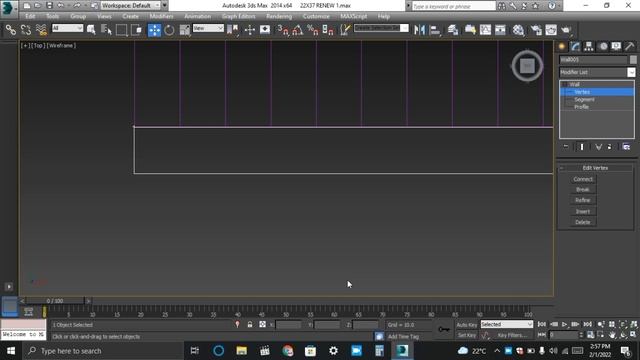Click the Break button
This screenshot has width=640, height=360.
(x=583, y=190)
